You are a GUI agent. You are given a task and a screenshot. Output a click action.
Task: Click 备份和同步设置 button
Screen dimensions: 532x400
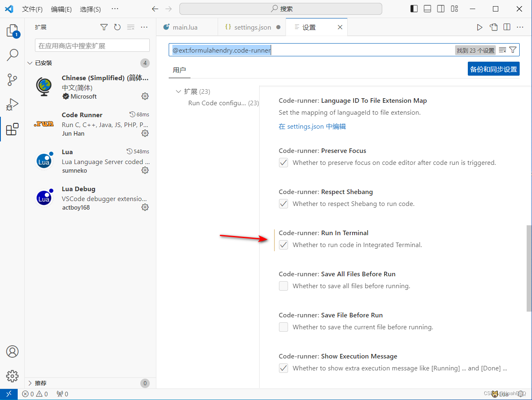[x=494, y=69]
